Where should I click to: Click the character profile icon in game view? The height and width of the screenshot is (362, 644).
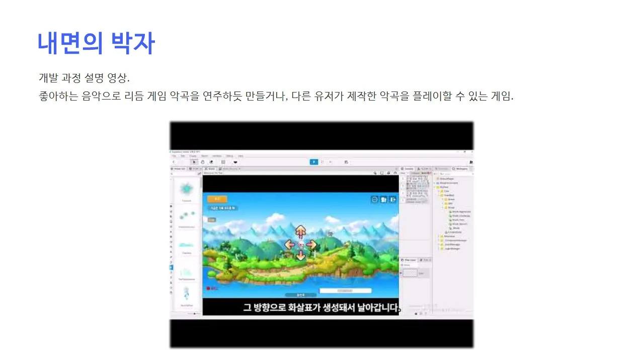pos(383,200)
